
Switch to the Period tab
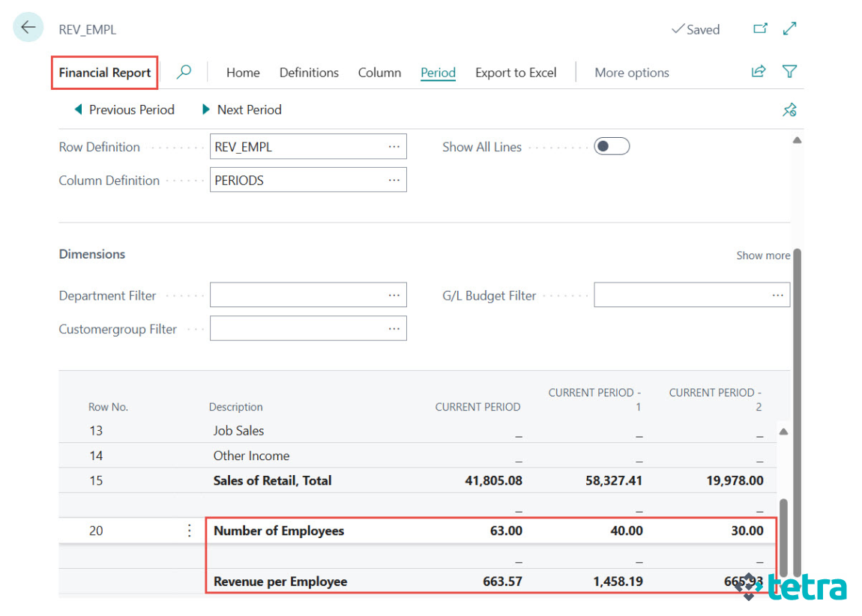tap(438, 72)
